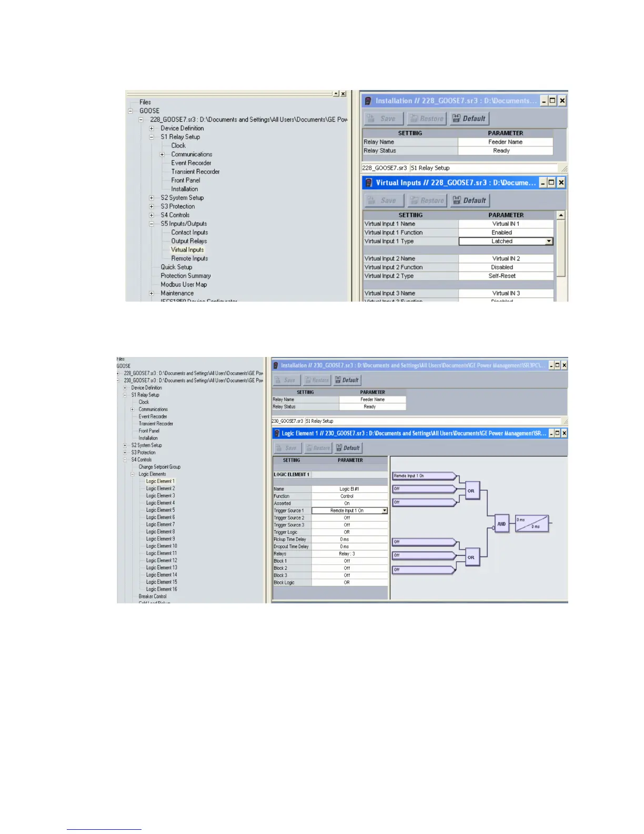Click the Virtual Inputs scrollbar up arrow
Screen dimensions: 644x834
click(x=561, y=215)
